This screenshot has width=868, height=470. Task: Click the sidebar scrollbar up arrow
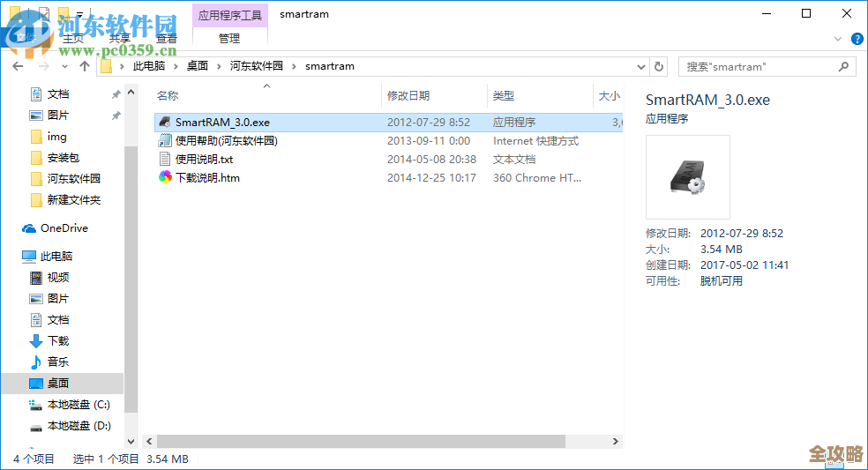coord(131,92)
